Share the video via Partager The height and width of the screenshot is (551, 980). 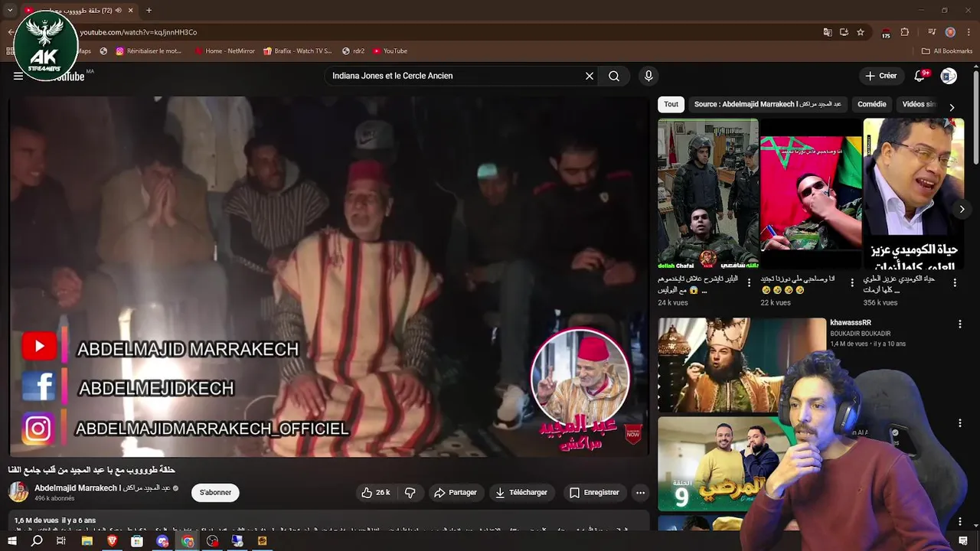[456, 493]
